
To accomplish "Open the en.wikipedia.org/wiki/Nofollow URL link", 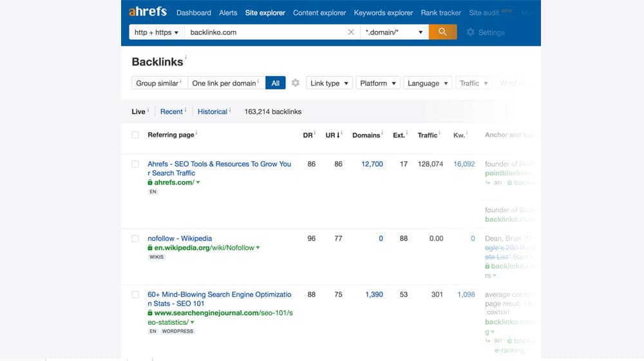I will pos(204,248).
